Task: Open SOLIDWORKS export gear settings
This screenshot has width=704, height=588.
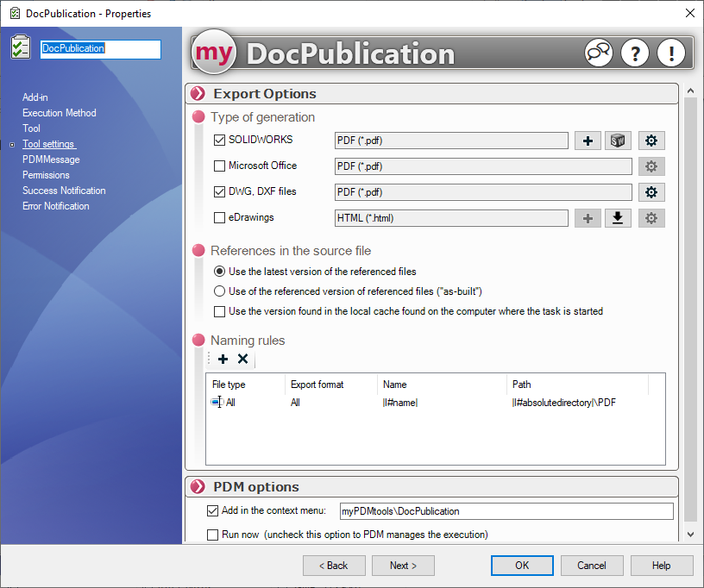Action: [x=651, y=141]
